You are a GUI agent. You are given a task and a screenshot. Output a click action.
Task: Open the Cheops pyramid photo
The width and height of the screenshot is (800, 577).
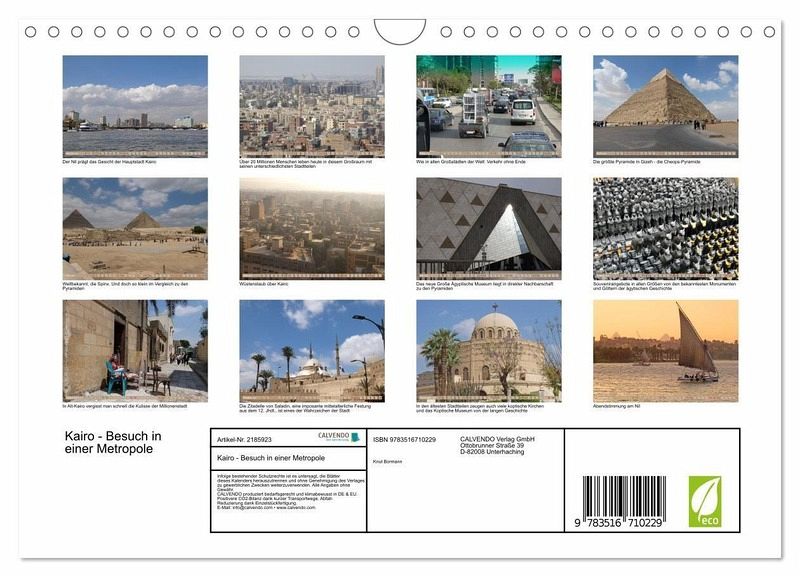pos(665,106)
